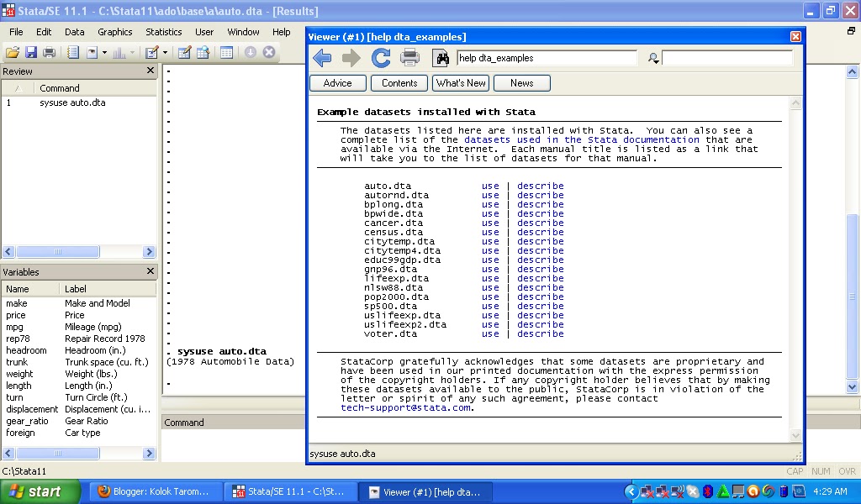Close the Variables panel
The height and width of the screenshot is (504, 861).
tap(151, 271)
